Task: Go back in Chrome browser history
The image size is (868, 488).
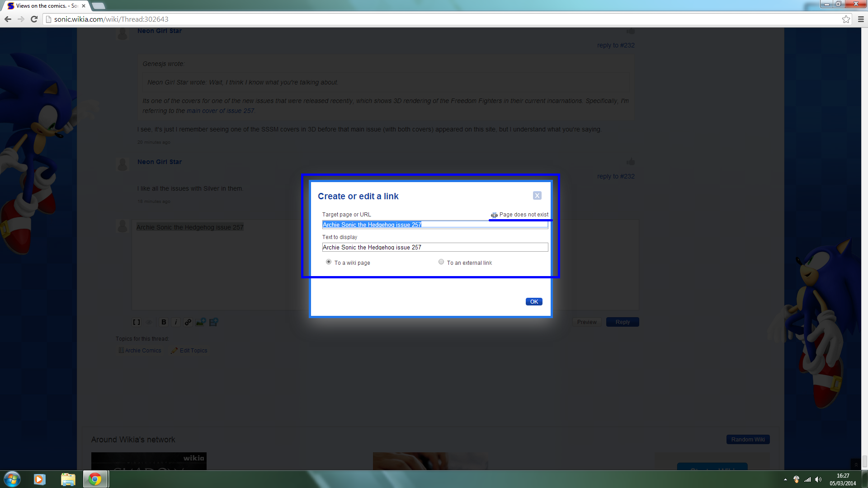Action: click(8, 19)
